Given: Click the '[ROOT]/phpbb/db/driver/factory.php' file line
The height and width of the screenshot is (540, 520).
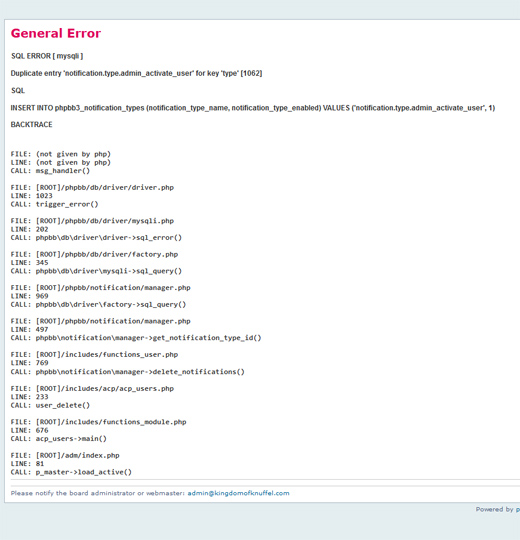Looking at the screenshot, I should click(94, 255).
